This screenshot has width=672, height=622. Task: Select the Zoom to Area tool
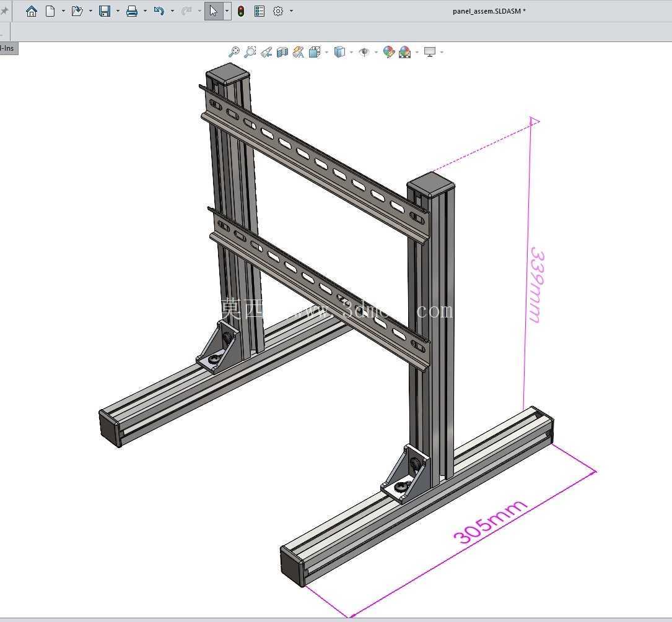click(x=250, y=52)
